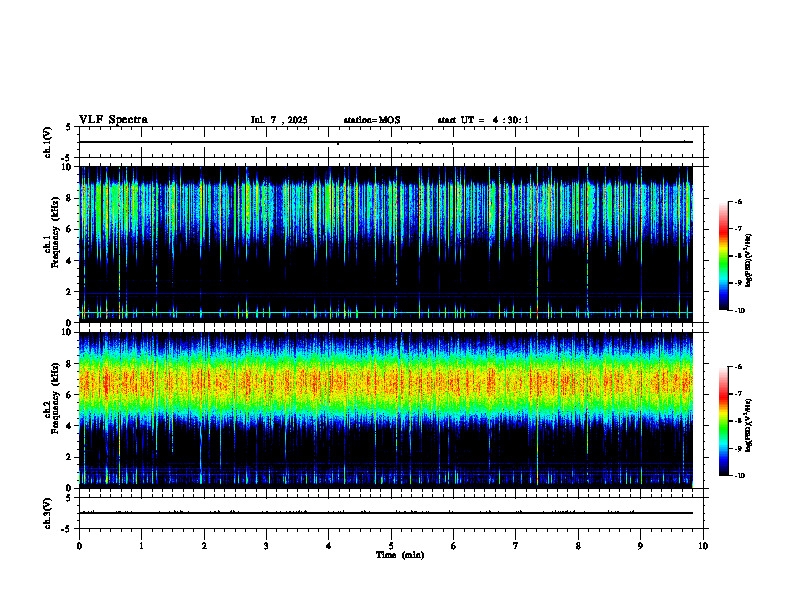
Task: Click the "9" tick on the time axis
Action: (640, 546)
